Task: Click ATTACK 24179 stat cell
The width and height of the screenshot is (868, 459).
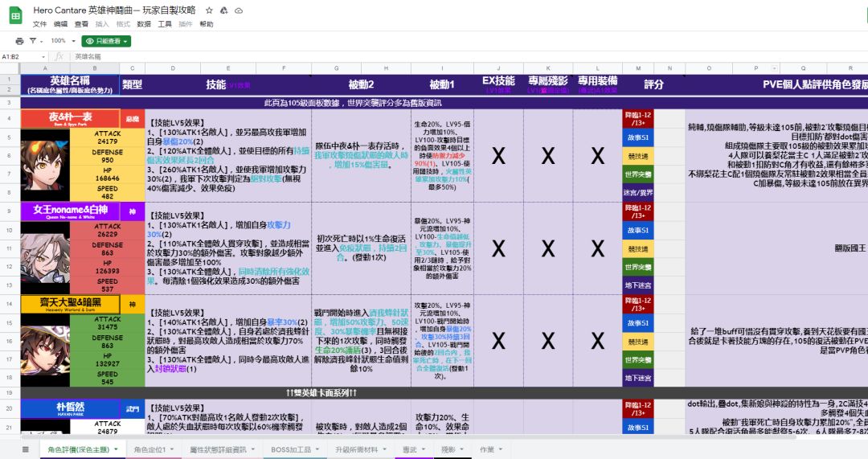Action: coord(108,137)
